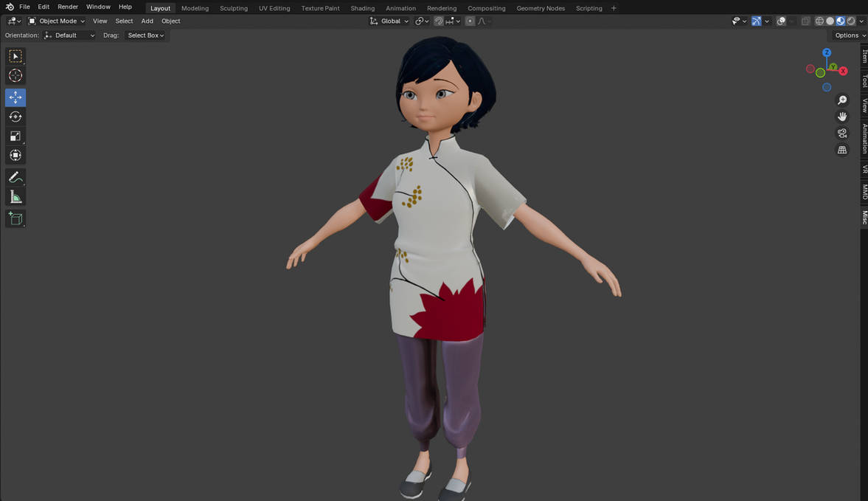
Task: Open the Add menu in the viewport header
Action: (x=147, y=21)
